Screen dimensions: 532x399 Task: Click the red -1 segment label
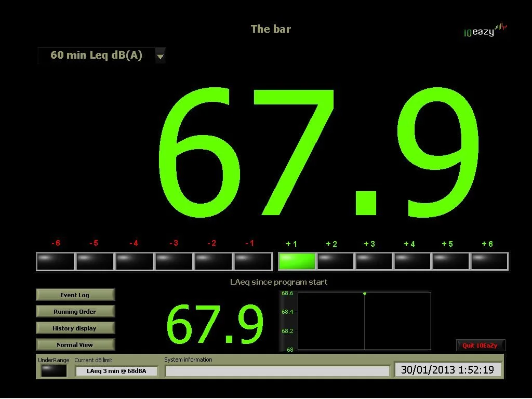[x=249, y=243]
